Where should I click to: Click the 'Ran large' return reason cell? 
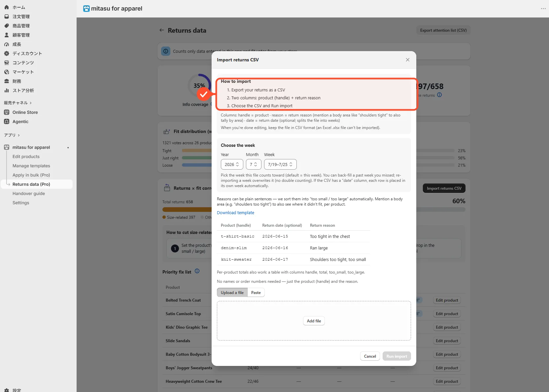click(319, 248)
